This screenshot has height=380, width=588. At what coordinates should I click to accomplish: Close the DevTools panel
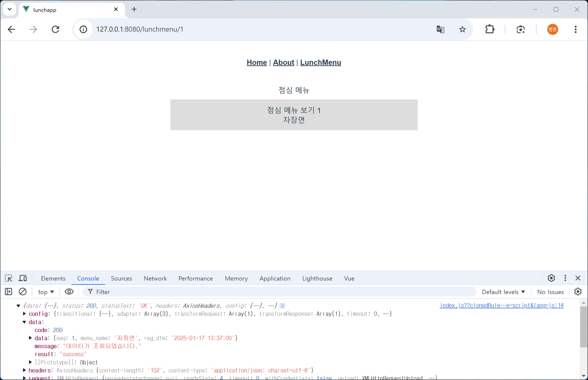[x=578, y=278]
